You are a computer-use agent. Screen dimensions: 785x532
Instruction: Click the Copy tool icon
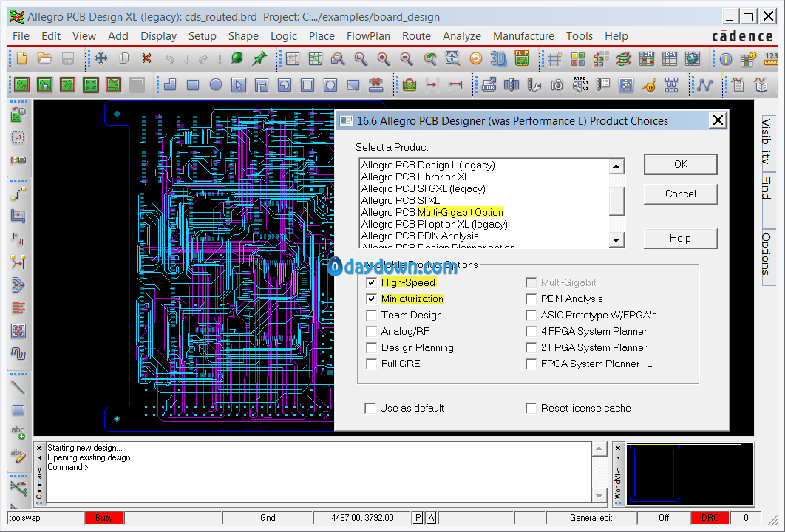tap(123, 58)
